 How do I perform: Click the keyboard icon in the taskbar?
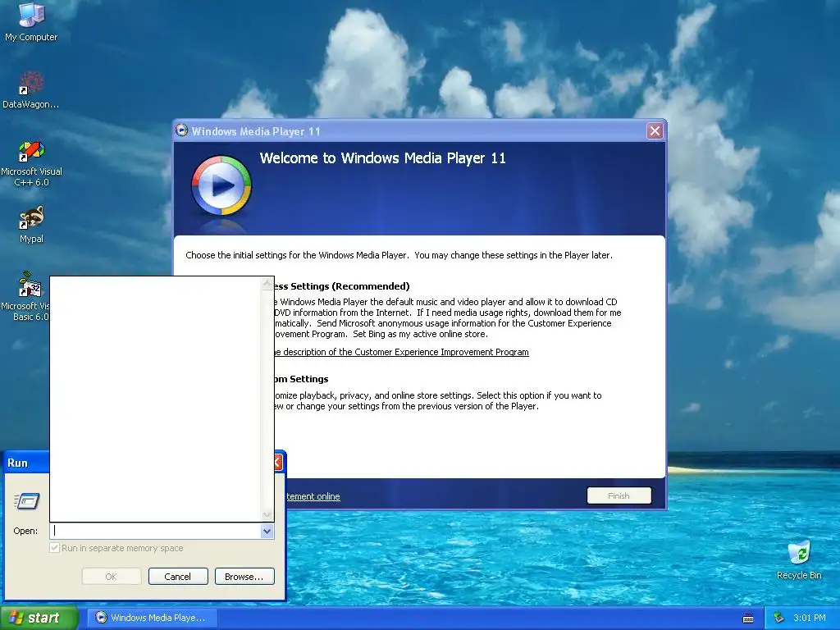tap(748, 619)
